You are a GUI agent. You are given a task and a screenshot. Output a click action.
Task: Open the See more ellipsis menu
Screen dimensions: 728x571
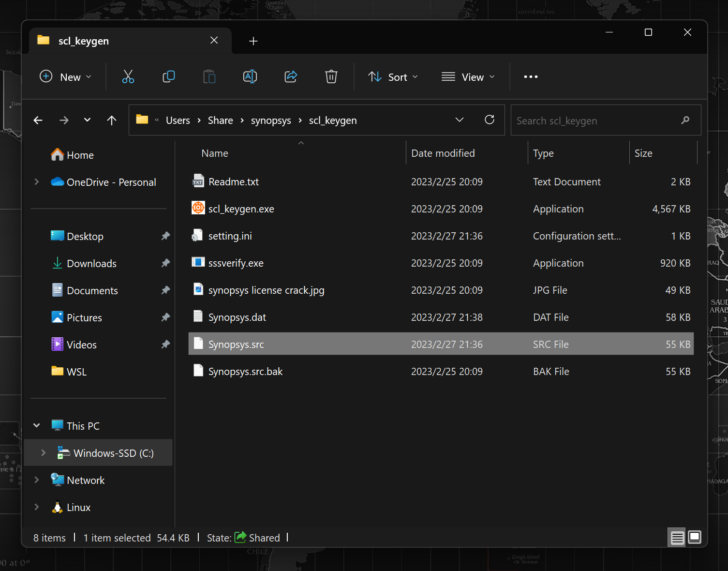pos(531,77)
